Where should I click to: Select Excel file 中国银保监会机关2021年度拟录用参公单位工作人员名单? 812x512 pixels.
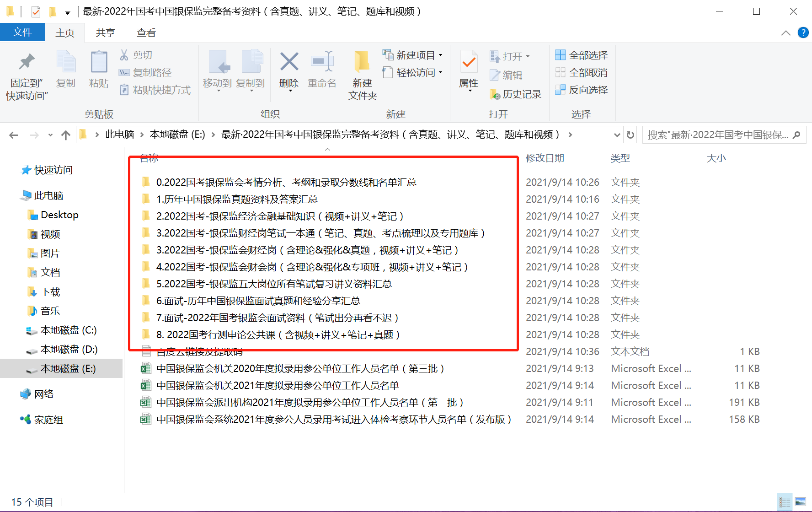point(278,385)
